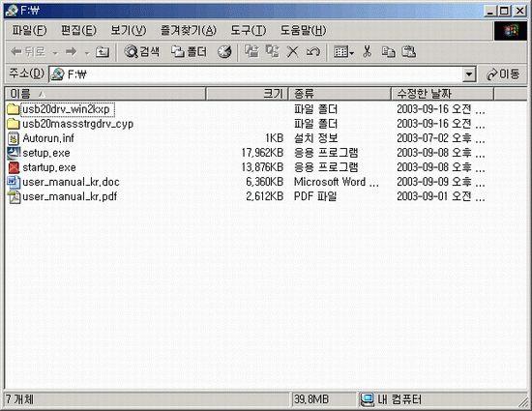This screenshot has height=411, width=532.
Task: Click the 2003-09-09 date cell
Action: tap(441, 182)
